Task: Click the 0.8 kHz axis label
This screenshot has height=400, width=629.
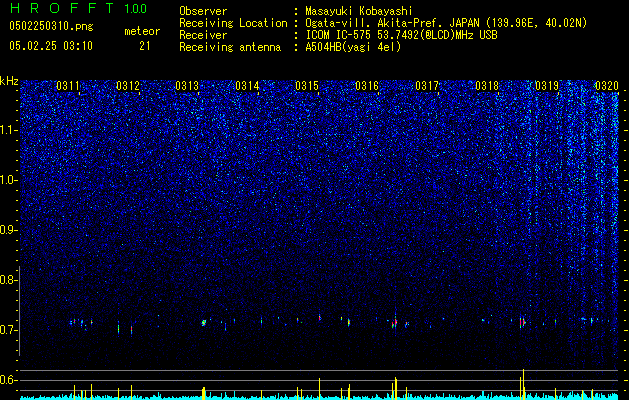Action: [9, 280]
